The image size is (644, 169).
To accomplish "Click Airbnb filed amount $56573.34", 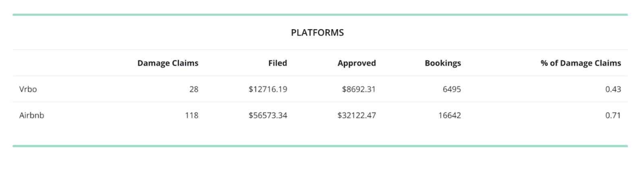I will (268, 115).
